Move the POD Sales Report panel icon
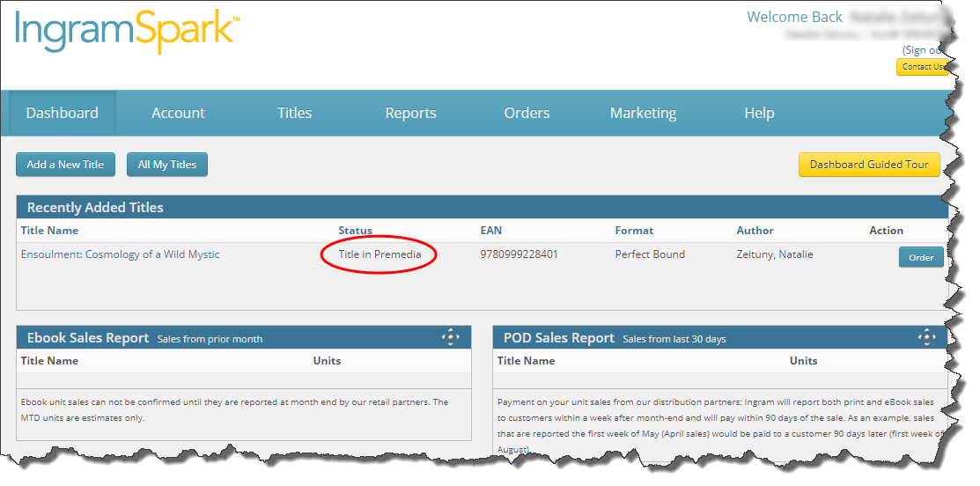 pos(926,337)
